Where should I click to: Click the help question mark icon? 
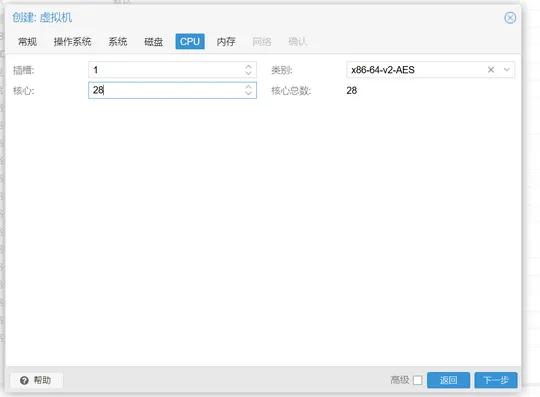coord(24,380)
